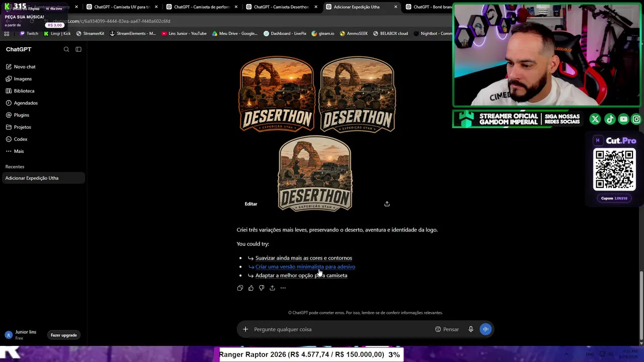Open the Nightbot bookmark
This screenshot has width=644, height=362.
point(433,34)
